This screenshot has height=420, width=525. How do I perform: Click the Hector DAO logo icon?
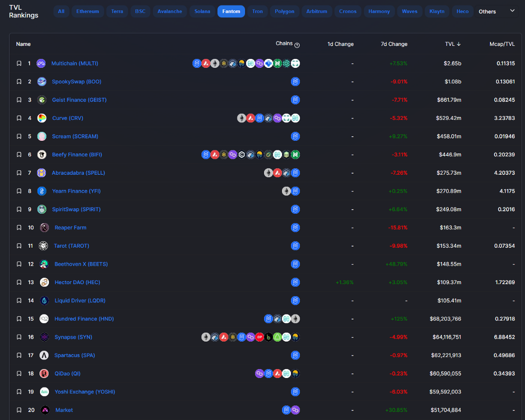[44, 283]
